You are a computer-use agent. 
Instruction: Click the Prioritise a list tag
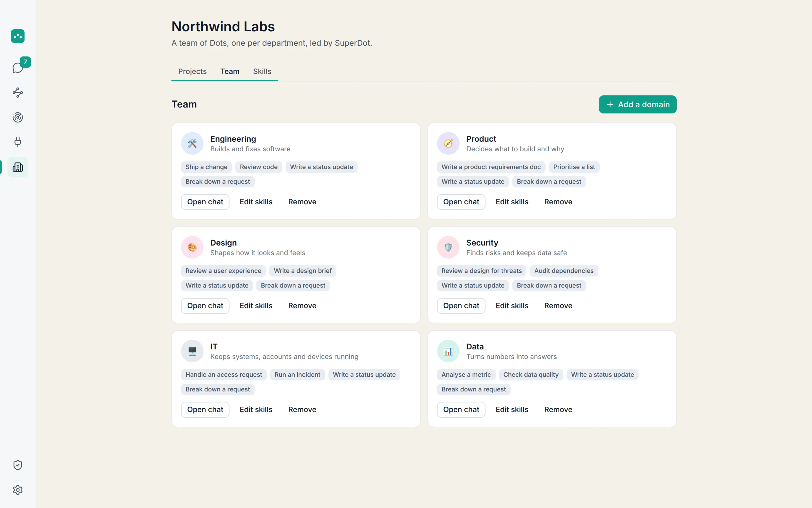click(x=574, y=167)
